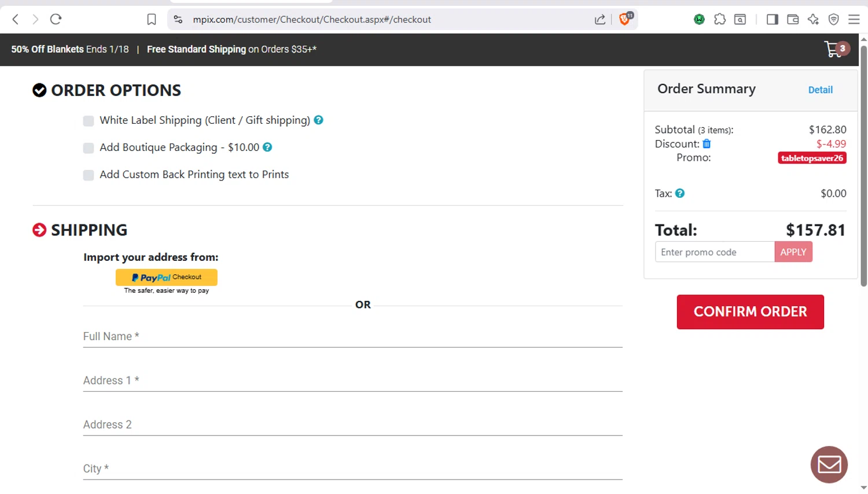Click the share page icon
The width and height of the screenshot is (868, 494).
coord(600,20)
